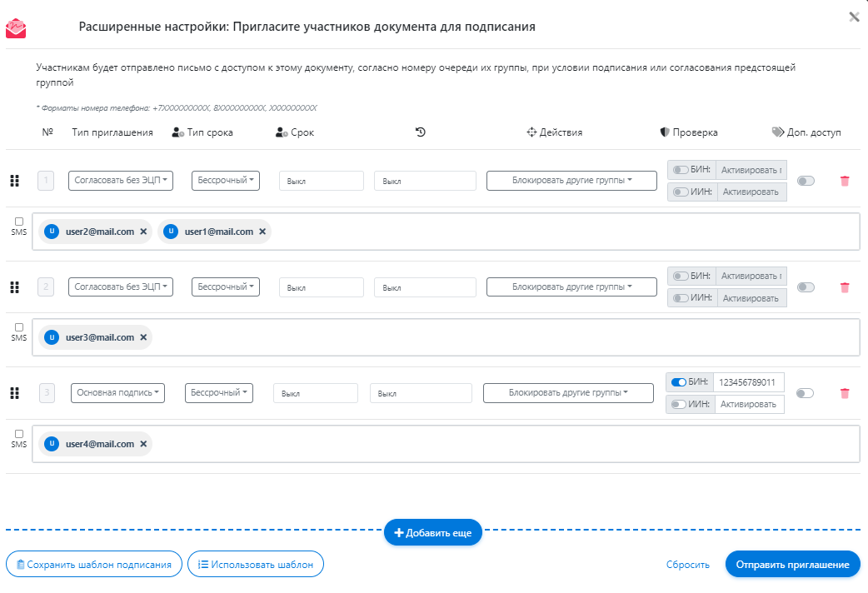The image size is (868, 593).
Task: Remove user4@mail.com from group 3
Action: point(143,444)
